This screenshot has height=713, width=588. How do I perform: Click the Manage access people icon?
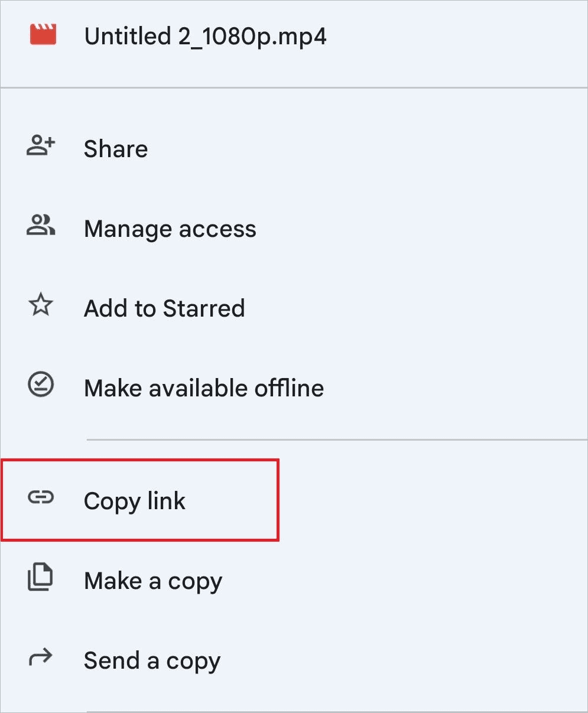pos(40,226)
